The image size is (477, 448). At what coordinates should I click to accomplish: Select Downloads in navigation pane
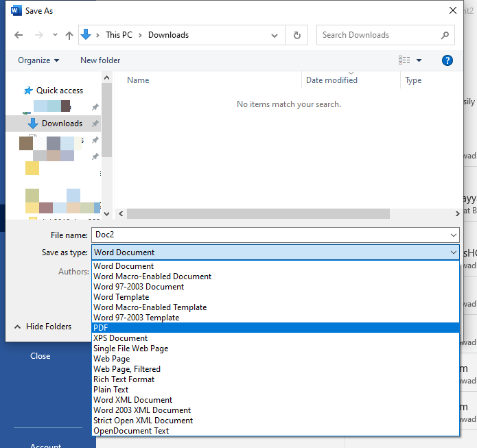(62, 123)
